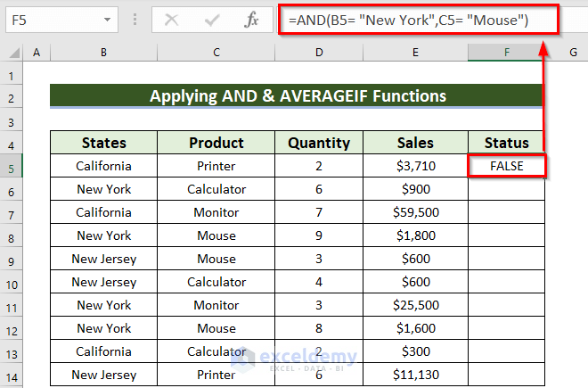Screen dimensions: 588x388
Task: Click the Printer cell in row 14
Action: click(x=216, y=375)
